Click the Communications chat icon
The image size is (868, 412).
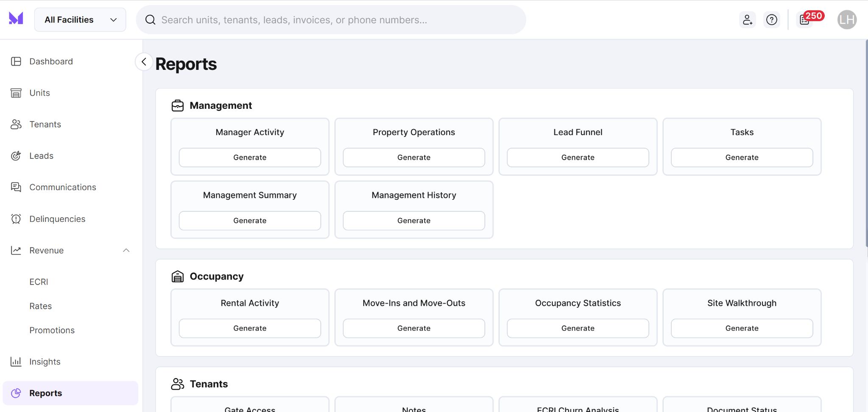(x=16, y=187)
